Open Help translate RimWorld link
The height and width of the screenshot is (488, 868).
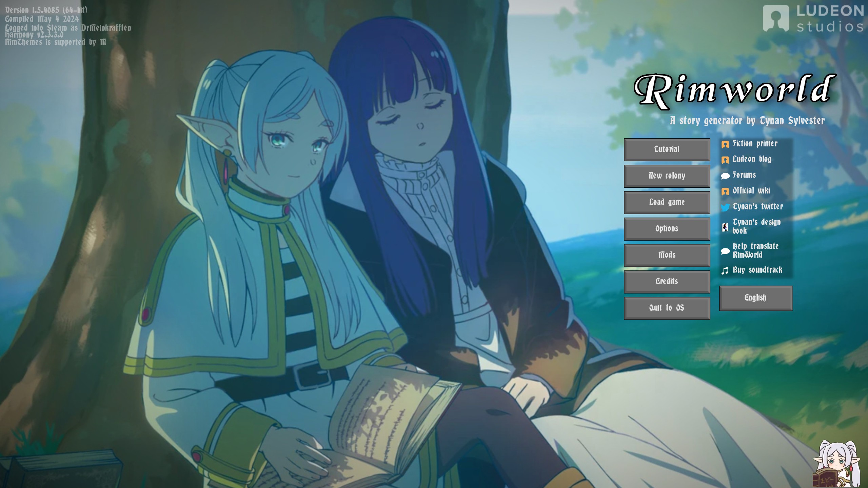click(x=755, y=250)
